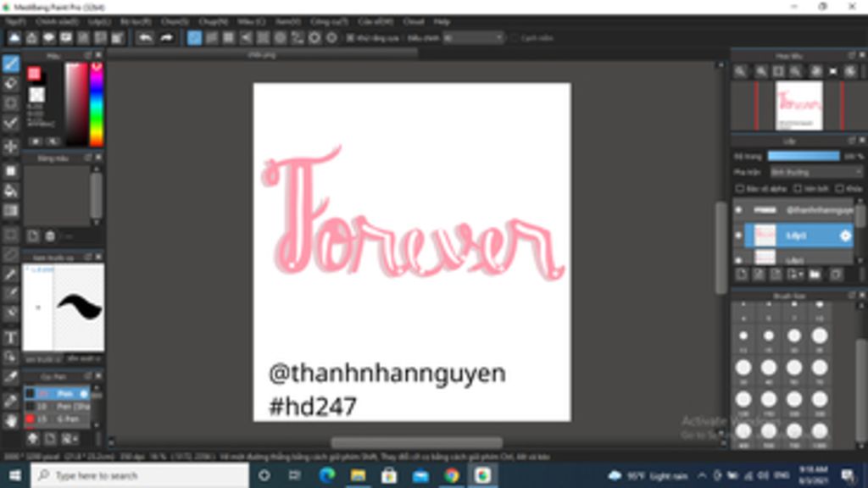Select the highlighted Pen brush in brush list
Viewport: 868px width, 488px height.
tap(57, 393)
